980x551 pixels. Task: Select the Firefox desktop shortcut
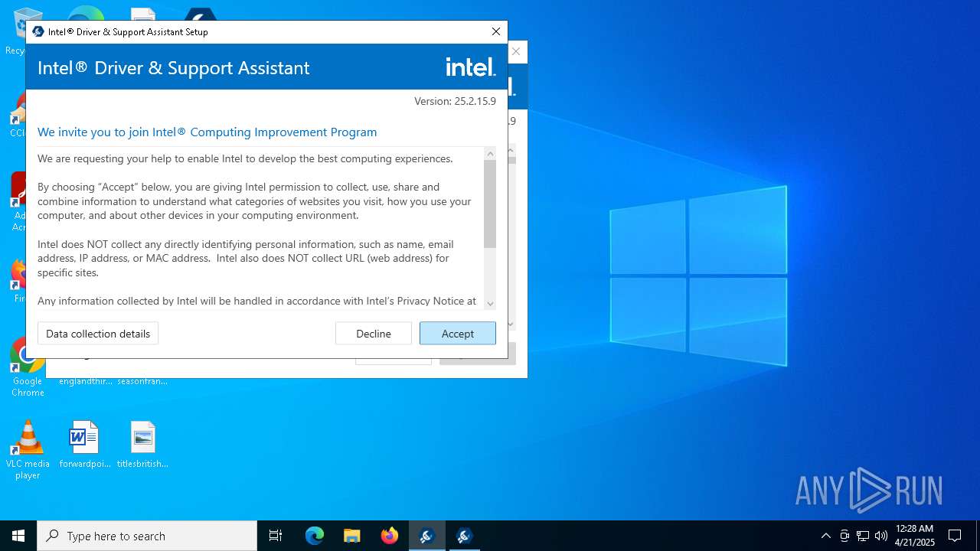(18, 279)
